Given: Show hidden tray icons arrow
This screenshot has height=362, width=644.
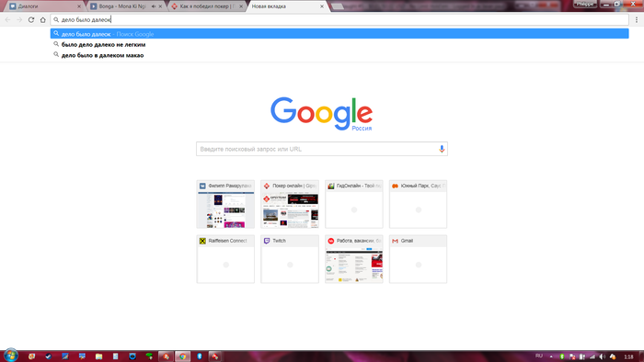Looking at the screenshot, I should coord(551,356).
